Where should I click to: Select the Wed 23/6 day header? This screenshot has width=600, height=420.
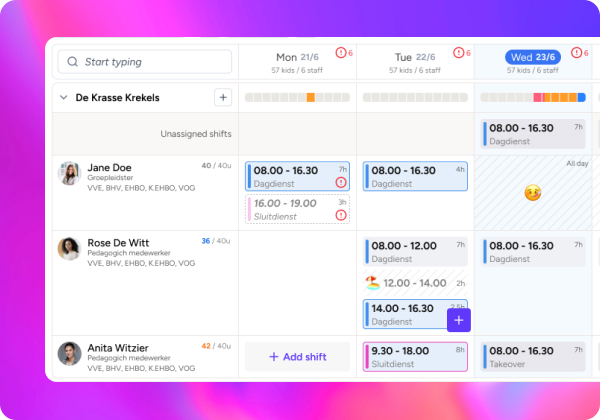[533, 57]
